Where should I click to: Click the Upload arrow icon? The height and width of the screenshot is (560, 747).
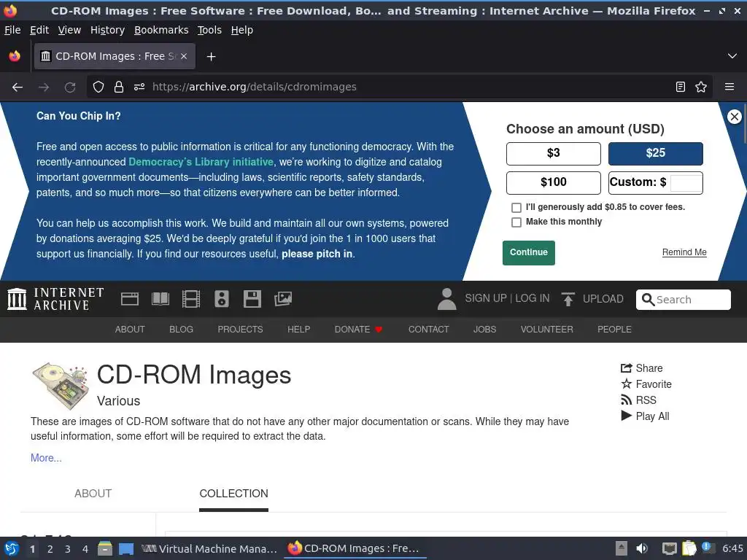coord(568,299)
